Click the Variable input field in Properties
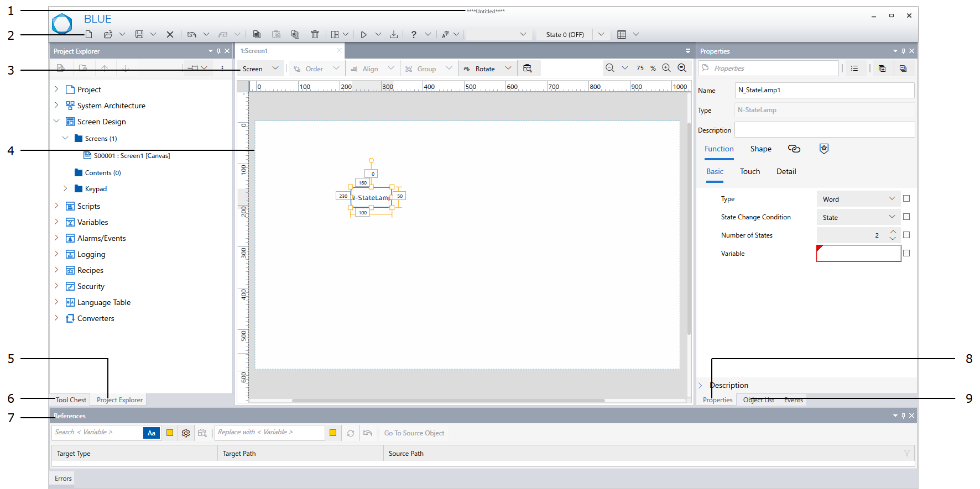Viewport: 980px width, 489px height. click(x=858, y=254)
